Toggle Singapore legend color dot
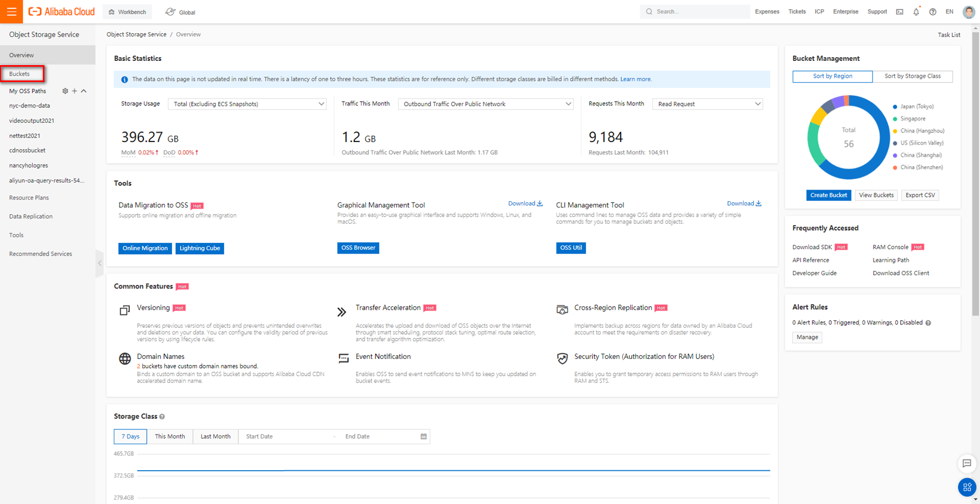980x504 pixels. point(895,119)
